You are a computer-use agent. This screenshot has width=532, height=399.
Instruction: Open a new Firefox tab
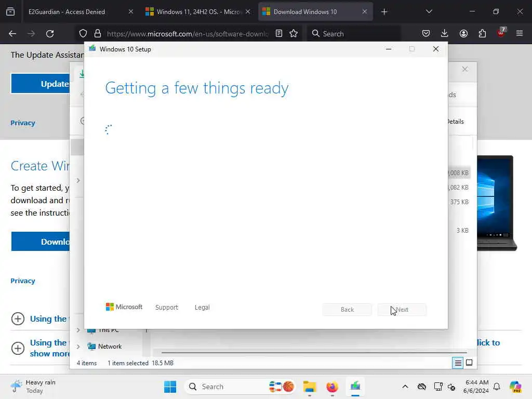[x=384, y=12]
